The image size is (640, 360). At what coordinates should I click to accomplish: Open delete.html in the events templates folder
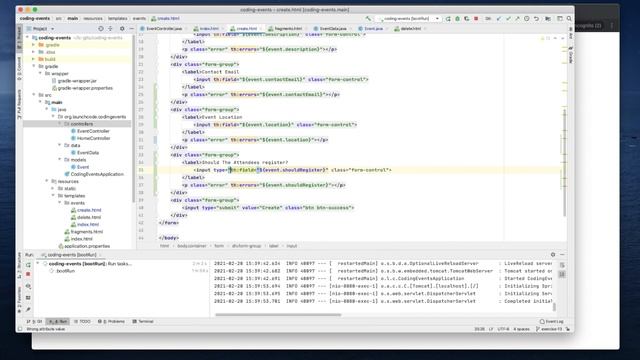pos(86,217)
